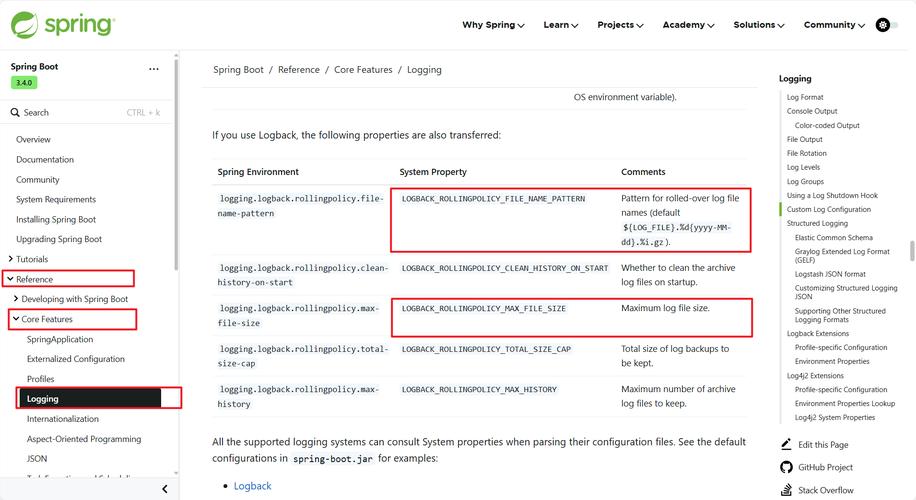The image size is (916, 500).
Task: Open the Logback link in the list
Action: click(x=252, y=485)
